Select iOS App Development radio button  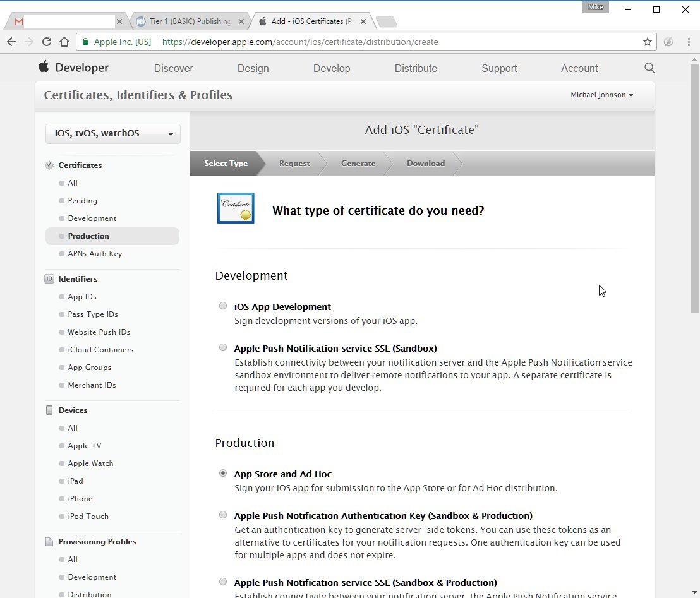coord(223,306)
